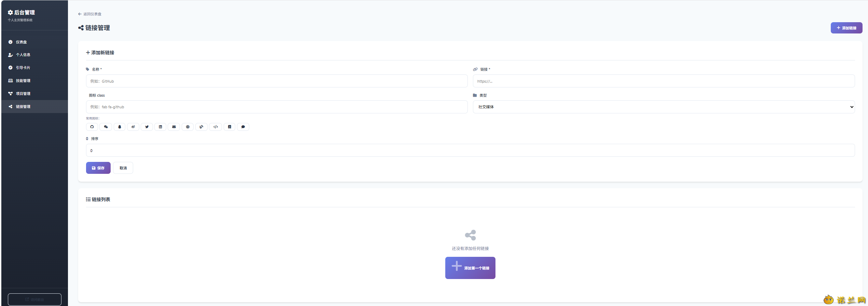Open 仪表盘 in the sidebar

click(x=34, y=42)
